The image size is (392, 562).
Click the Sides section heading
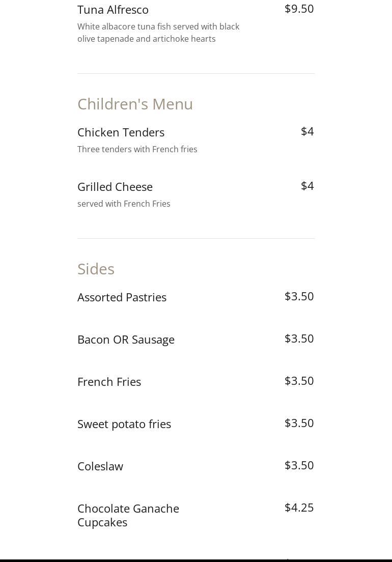pyautogui.click(x=96, y=269)
